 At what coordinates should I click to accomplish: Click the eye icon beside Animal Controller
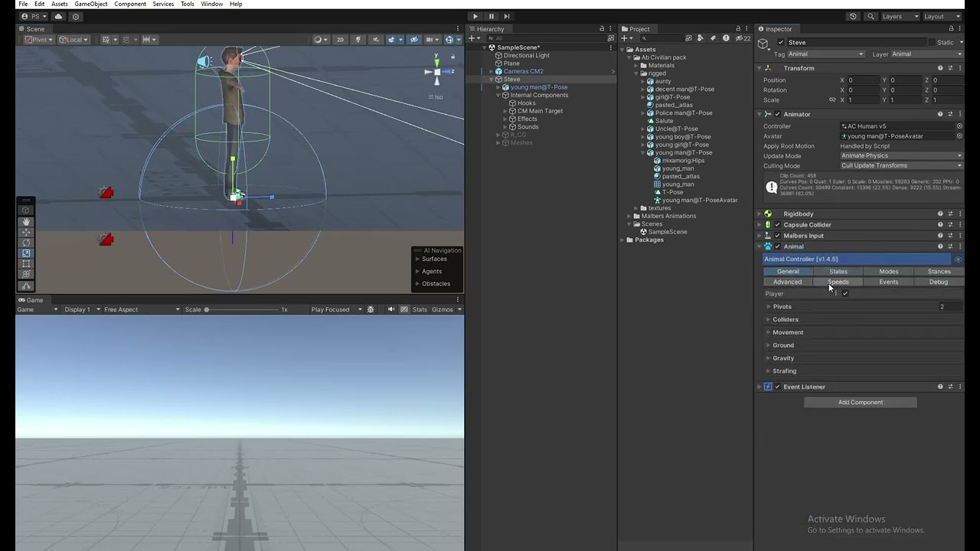pos(957,259)
